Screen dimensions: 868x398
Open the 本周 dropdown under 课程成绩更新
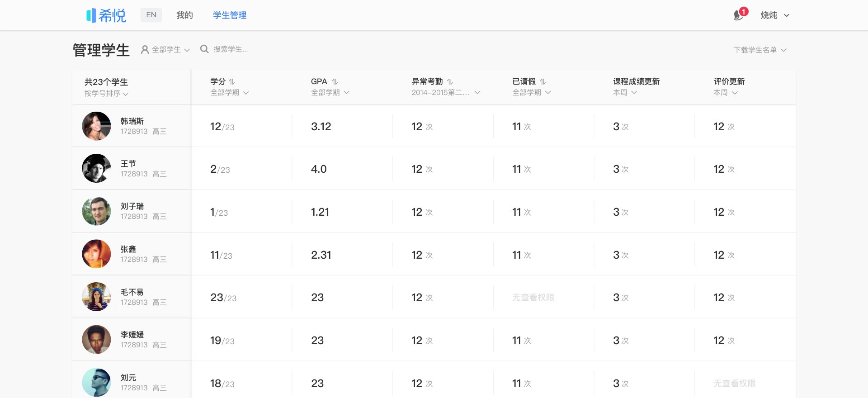click(625, 93)
